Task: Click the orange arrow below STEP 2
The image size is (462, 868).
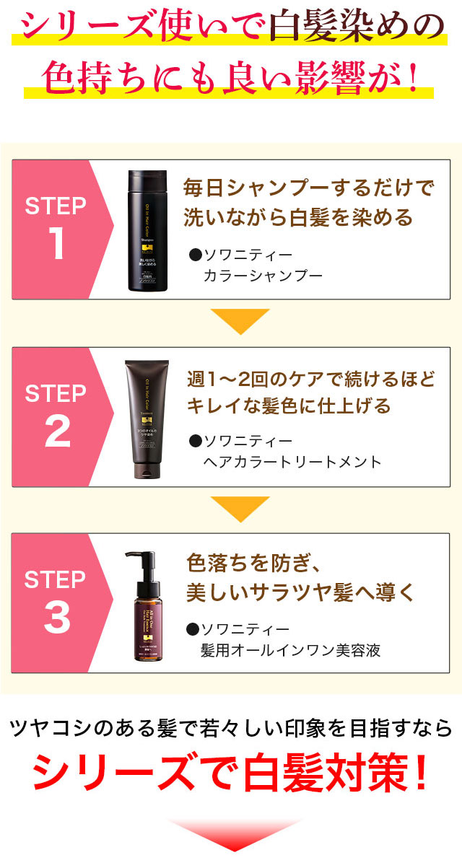Action: click(x=233, y=509)
